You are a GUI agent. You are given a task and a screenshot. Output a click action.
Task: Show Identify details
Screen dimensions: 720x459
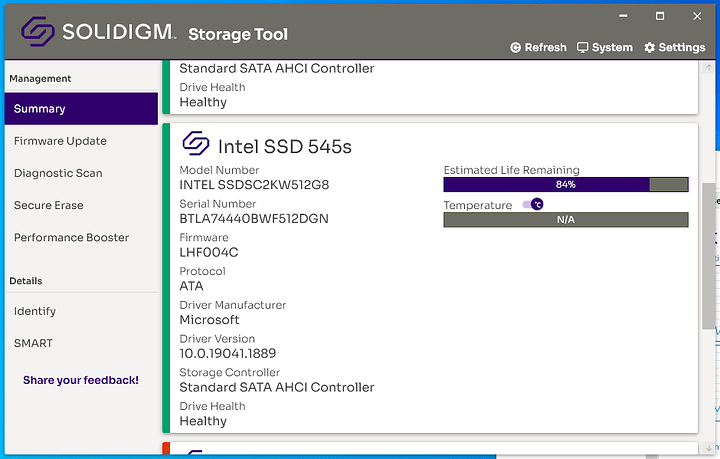[81, 311]
